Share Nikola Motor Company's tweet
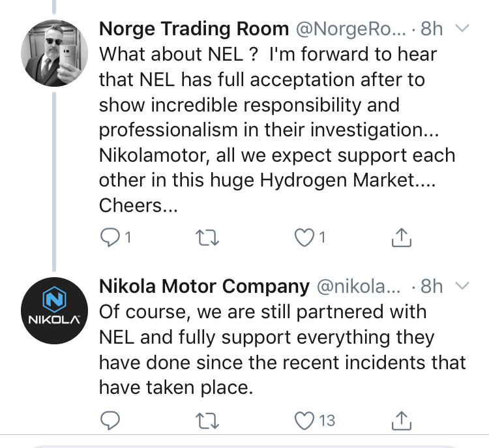The image size is (489, 448). click(402, 420)
